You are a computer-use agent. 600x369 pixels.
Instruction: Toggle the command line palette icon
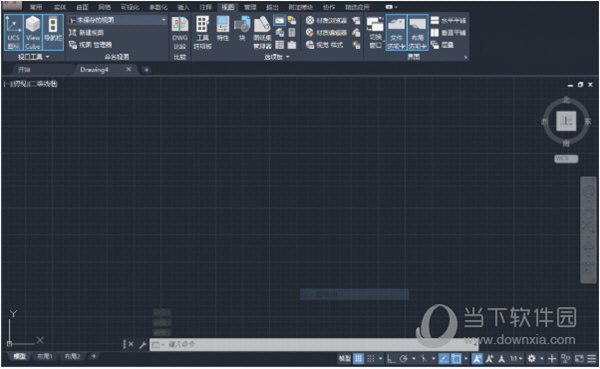[279, 20]
